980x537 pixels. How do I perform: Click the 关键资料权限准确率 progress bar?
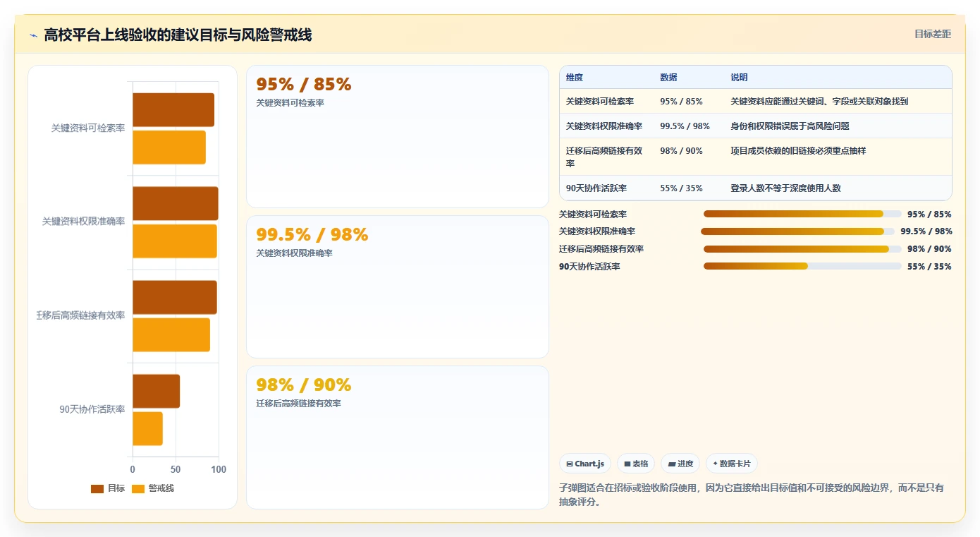(797, 231)
